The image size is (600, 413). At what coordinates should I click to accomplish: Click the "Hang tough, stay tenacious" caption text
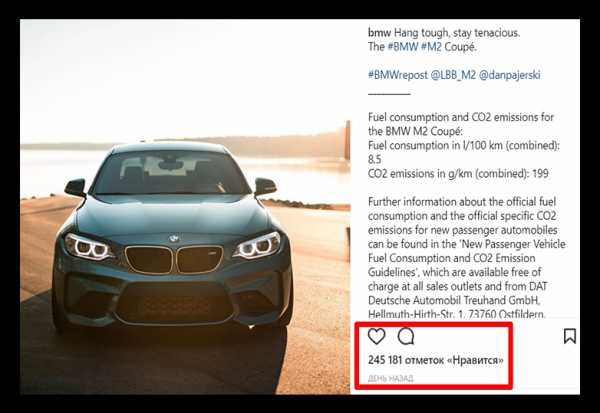(x=457, y=33)
